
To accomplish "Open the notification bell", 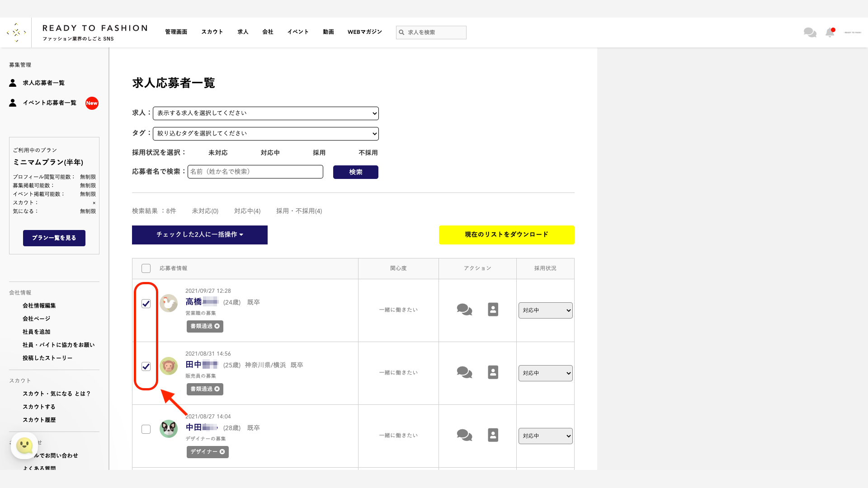I will pos(830,33).
